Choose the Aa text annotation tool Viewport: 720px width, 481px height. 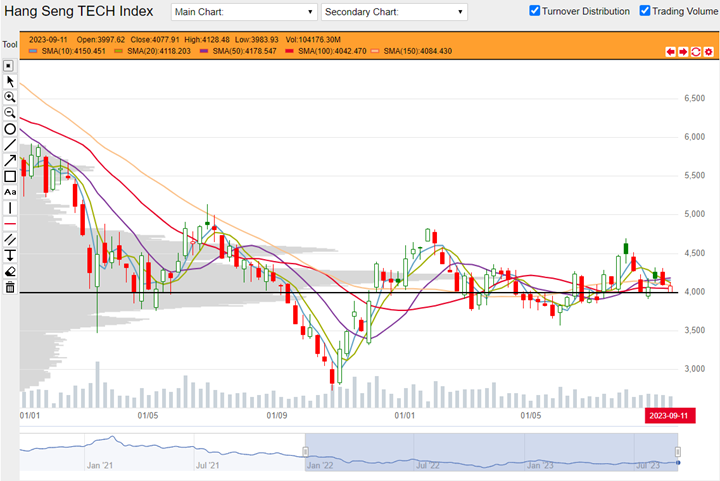tap(10, 192)
